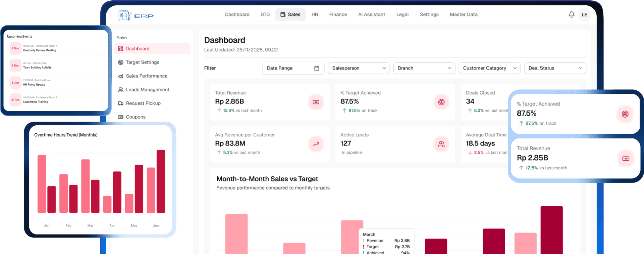The image size is (644, 254).
Task: Click the Target Settings bullseye icon
Action: point(121,62)
